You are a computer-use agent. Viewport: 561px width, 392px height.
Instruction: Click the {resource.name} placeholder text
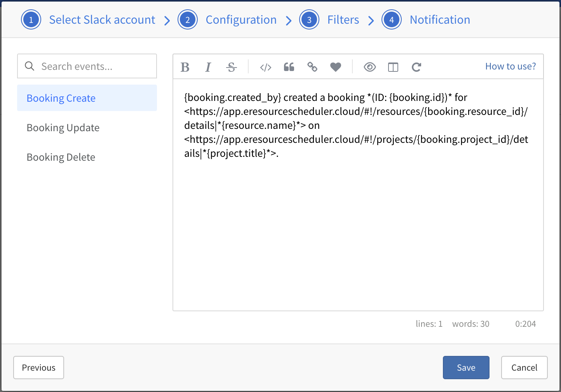pyautogui.click(x=260, y=125)
